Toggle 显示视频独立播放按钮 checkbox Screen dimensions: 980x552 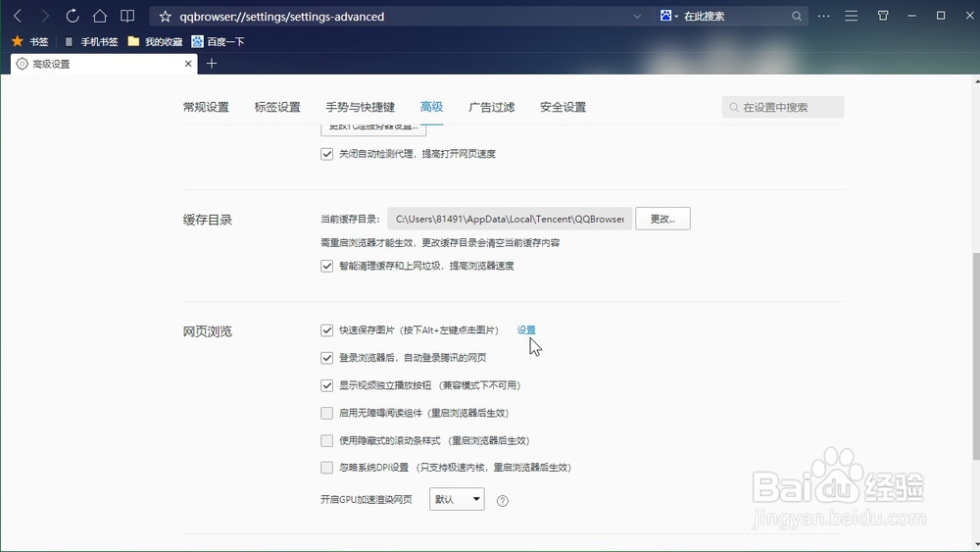[x=327, y=385]
